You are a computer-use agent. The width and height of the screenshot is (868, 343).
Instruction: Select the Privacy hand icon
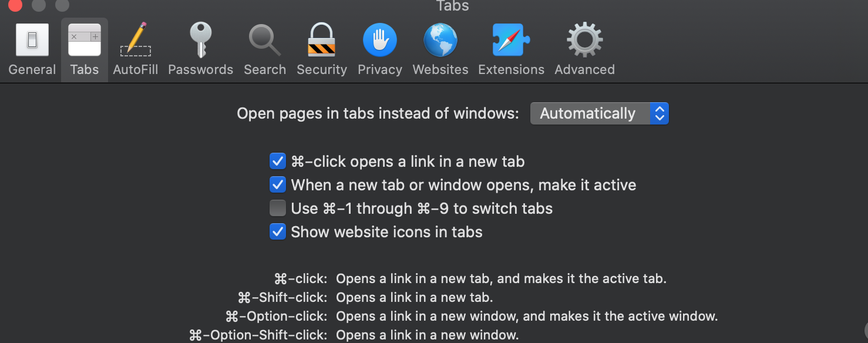(379, 40)
